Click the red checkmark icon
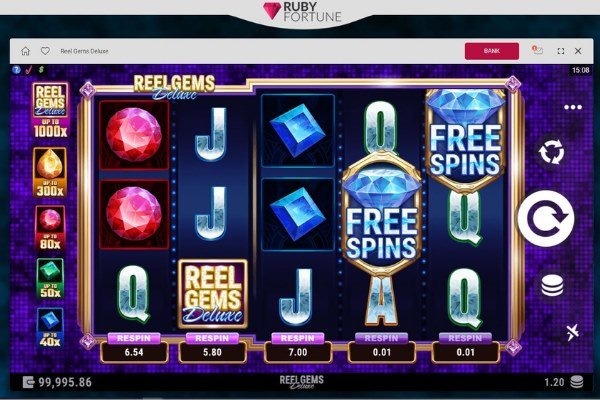The image size is (600, 400). 28,70
